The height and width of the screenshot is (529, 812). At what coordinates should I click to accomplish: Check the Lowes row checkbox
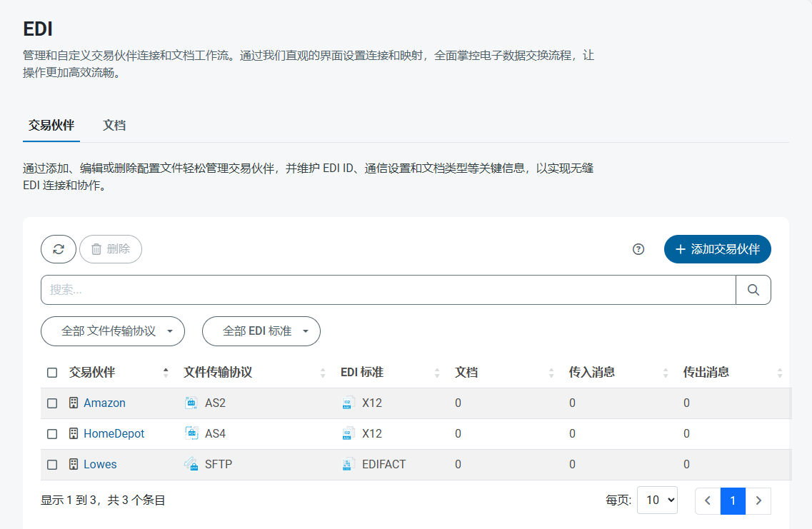click(x=52, y=464)
